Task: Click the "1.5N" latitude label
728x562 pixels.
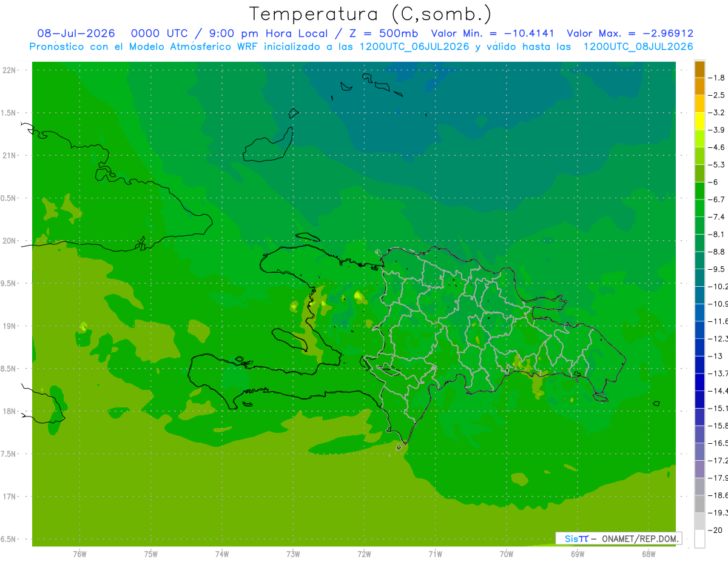Action: click(x=9, y=113)
